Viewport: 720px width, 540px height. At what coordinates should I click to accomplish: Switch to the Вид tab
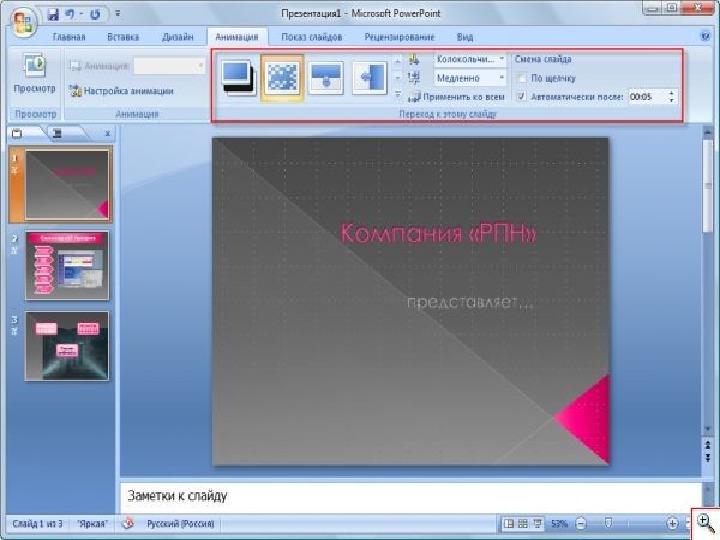[465, 37]
